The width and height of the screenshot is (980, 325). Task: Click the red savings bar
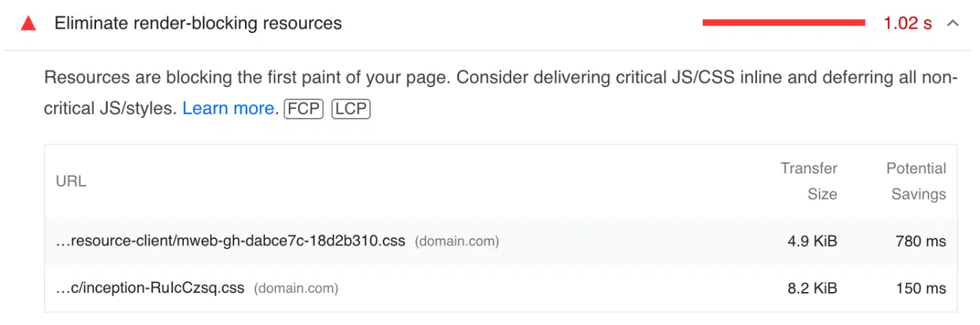(783, 23)
